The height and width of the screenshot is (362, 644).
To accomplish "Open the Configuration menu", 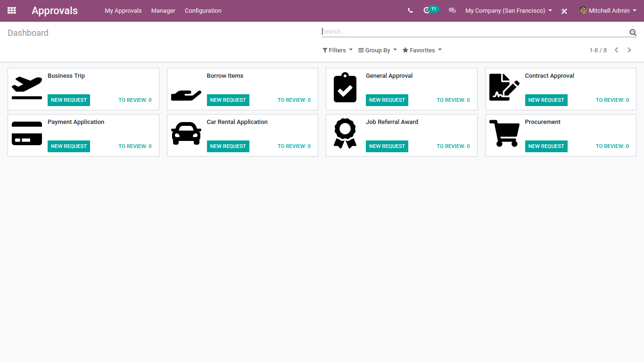I will click(203, 10).
